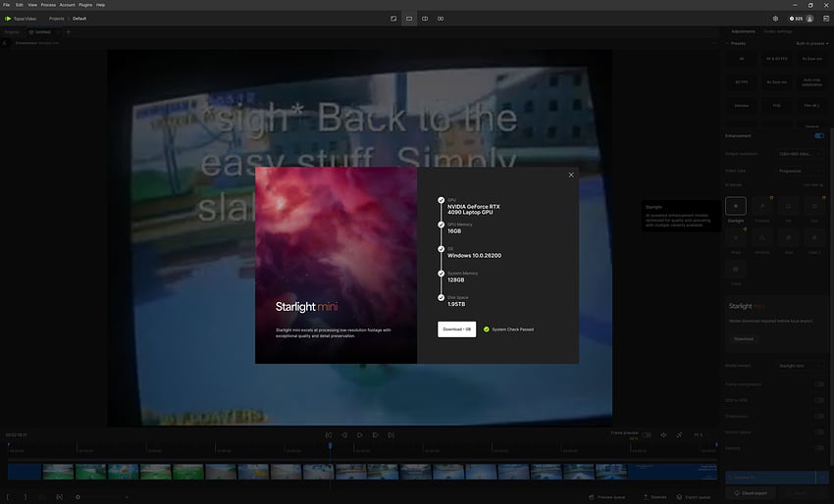
Task: Toggle the Frame interpolation switch
Action: [x=819, y=383]
